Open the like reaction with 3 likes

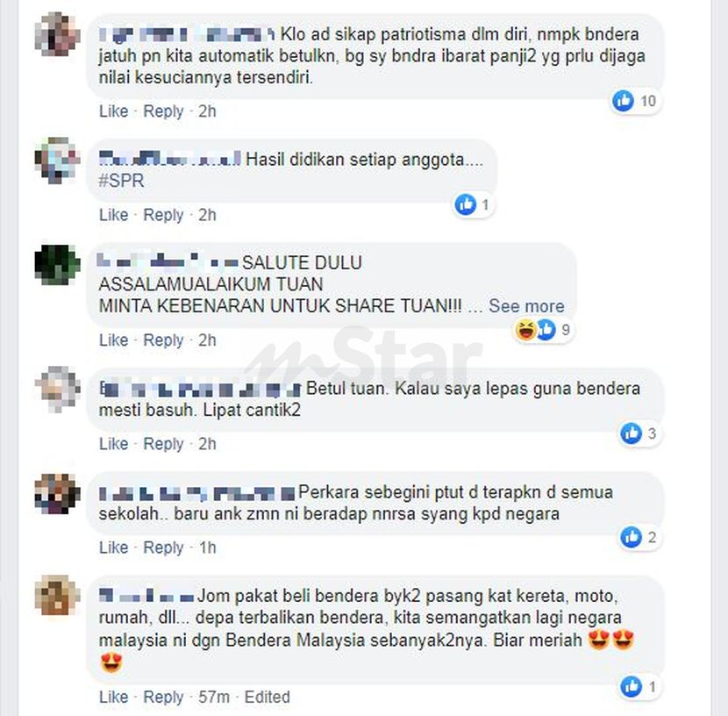pos(639,433)
